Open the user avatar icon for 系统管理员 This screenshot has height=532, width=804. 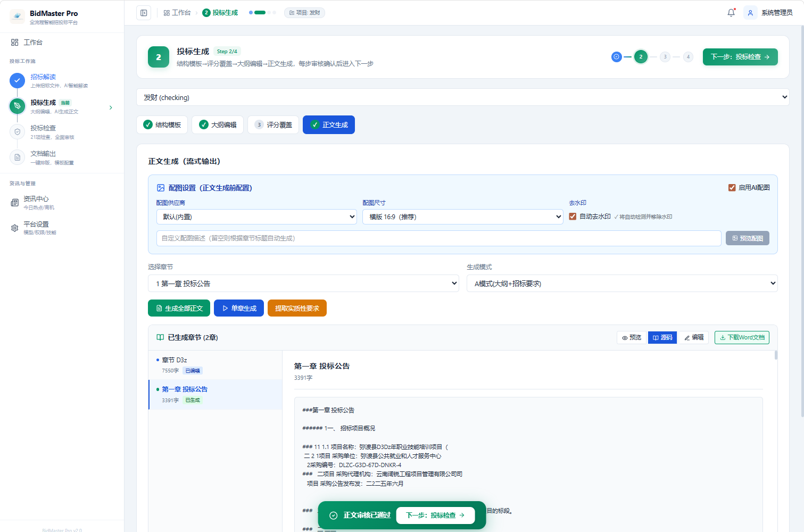[x=750, y=13]
